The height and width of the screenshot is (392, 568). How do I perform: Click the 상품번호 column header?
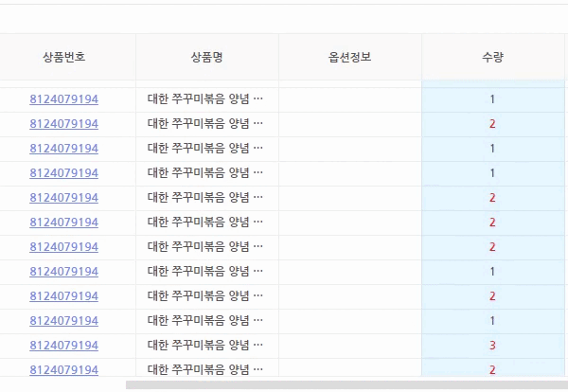pyautogui.click(x=64, y=58)
